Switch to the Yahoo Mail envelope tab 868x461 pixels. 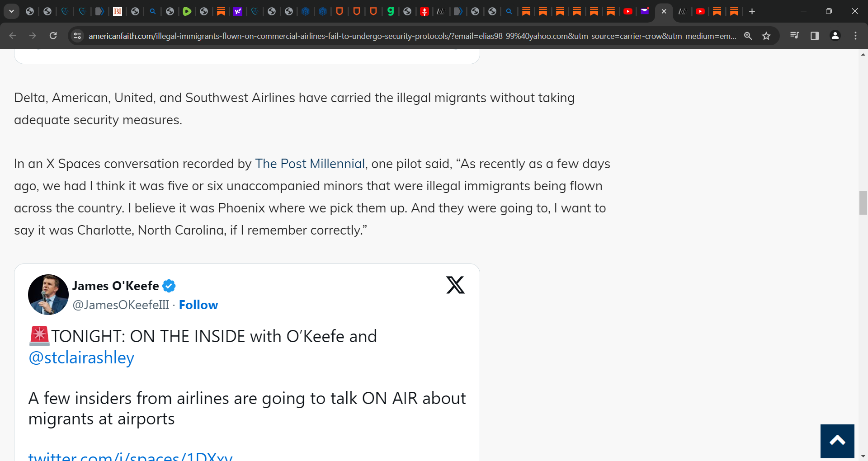(645, 11)
